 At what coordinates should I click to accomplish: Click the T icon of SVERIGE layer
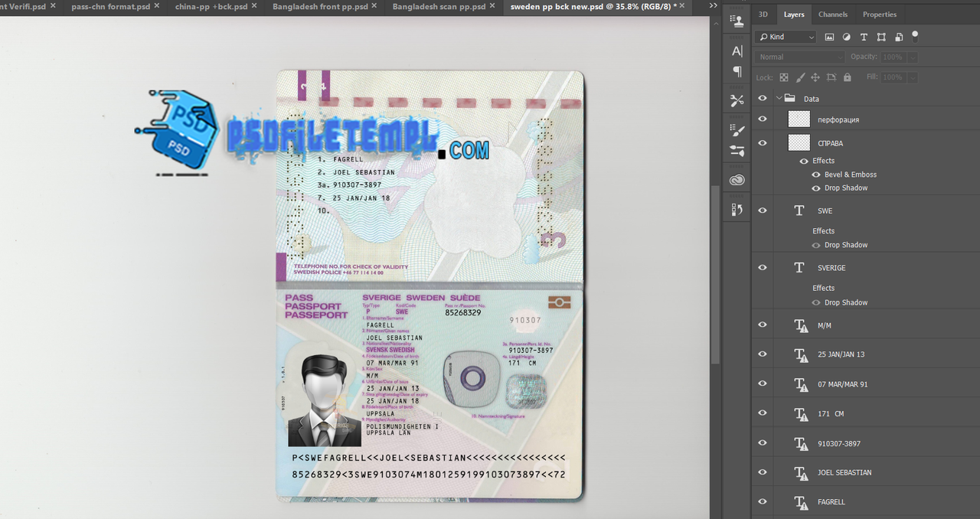tap(799, 268)
